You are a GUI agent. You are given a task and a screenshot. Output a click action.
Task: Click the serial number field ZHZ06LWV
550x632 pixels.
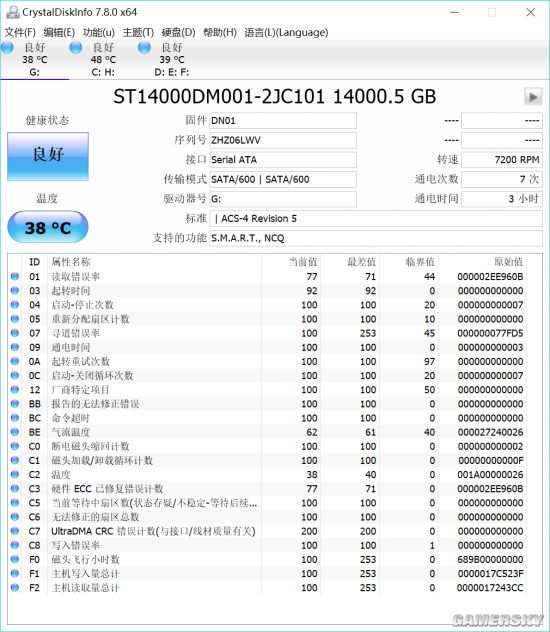click(x=283, y=140)
